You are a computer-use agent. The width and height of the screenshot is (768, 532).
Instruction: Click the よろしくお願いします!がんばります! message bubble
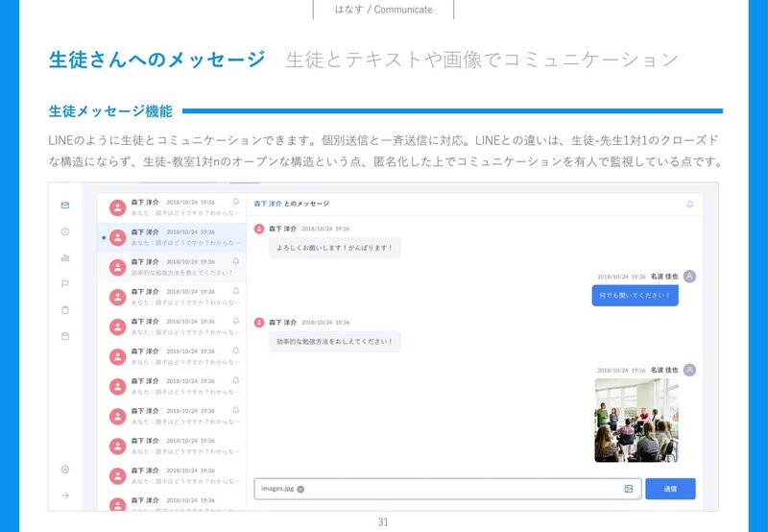click(334, 248)
